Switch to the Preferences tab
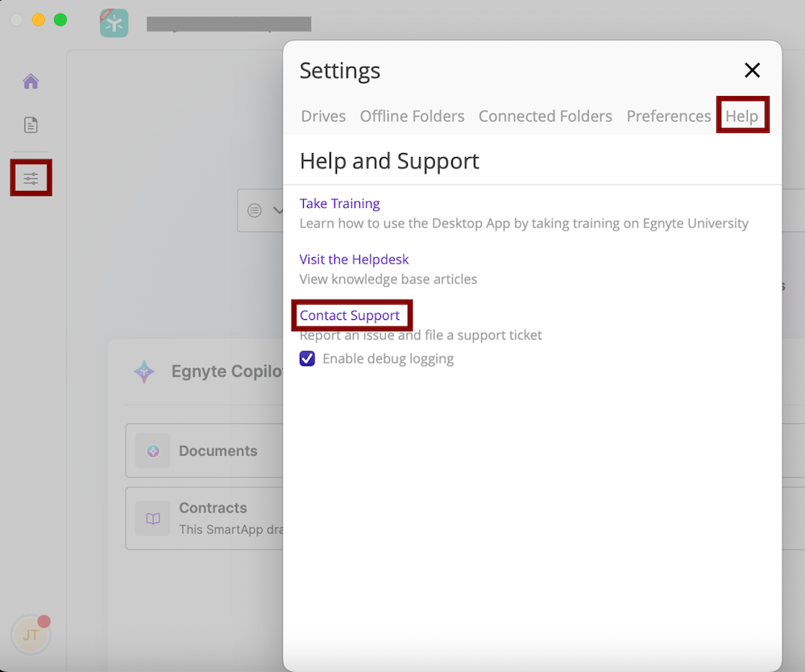The width and height of the screenshot is (805, 672). 668,116
